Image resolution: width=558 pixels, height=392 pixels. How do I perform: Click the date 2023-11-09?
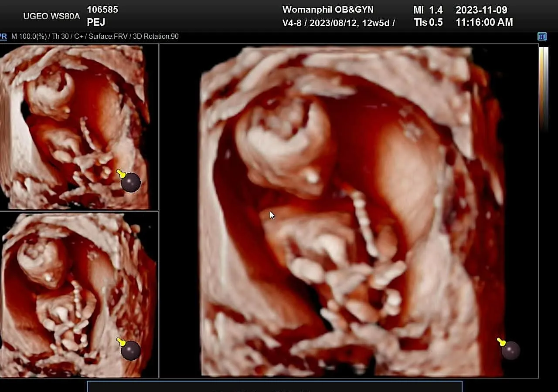[481, 10]
